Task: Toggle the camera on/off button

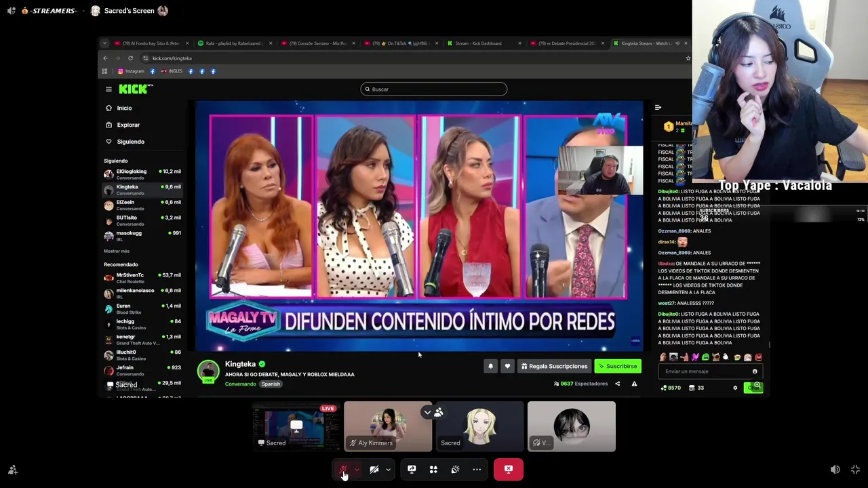Action: (x=374, y=469)
